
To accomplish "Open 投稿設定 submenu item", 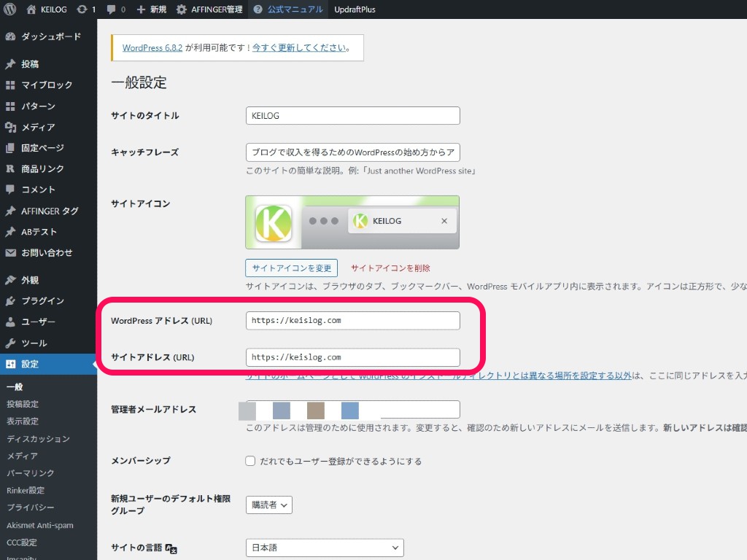I will coord(23,404).
